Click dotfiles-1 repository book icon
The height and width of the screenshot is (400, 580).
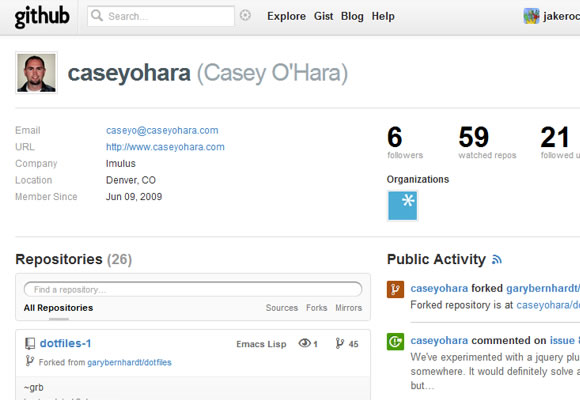[30, 344]
